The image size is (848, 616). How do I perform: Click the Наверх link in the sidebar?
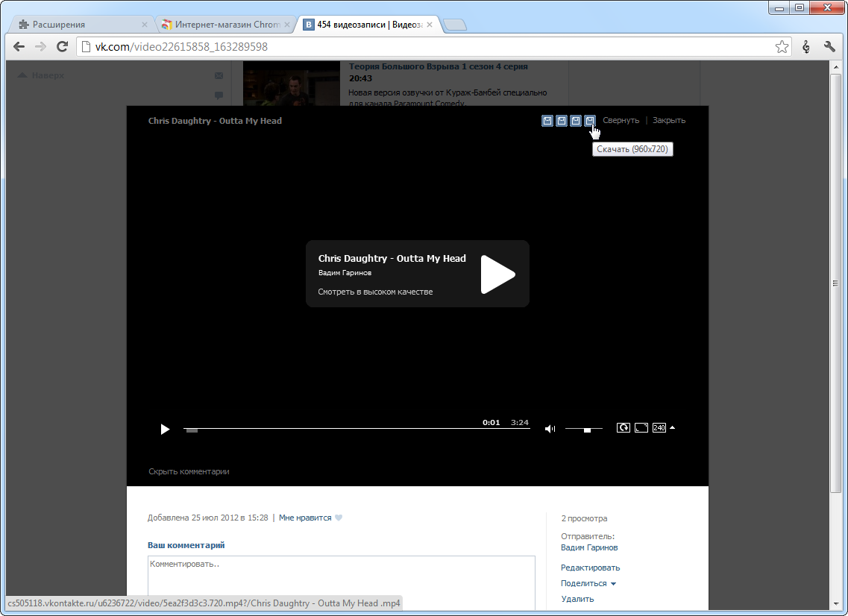(x=41, y=75)
